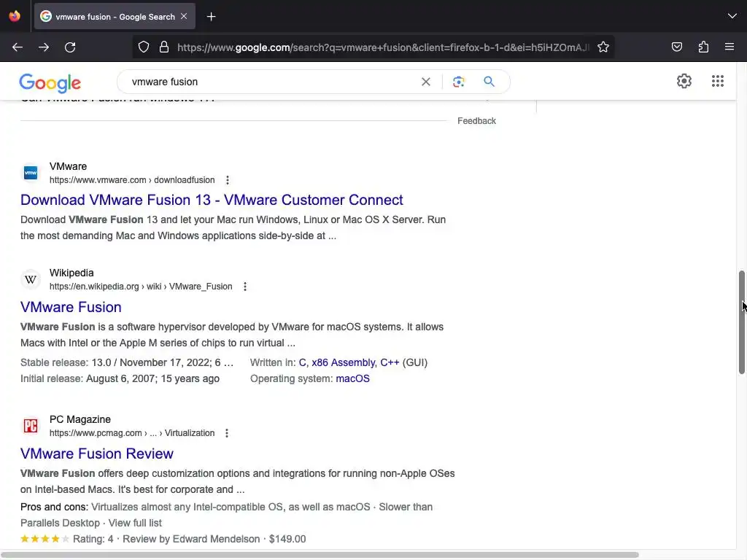The width and height of the screenshot is (747, 560).
Task: Search by image with Google Lens
Action: [x=458, y=82]
